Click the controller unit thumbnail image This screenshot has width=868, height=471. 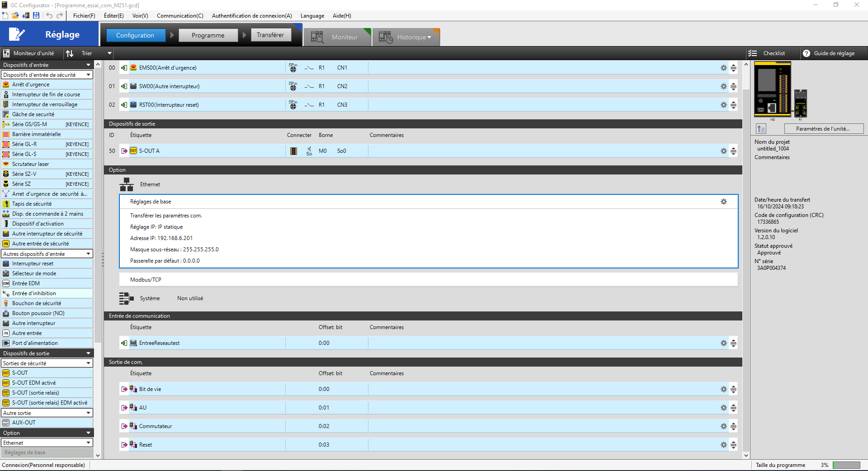(773, 89)
